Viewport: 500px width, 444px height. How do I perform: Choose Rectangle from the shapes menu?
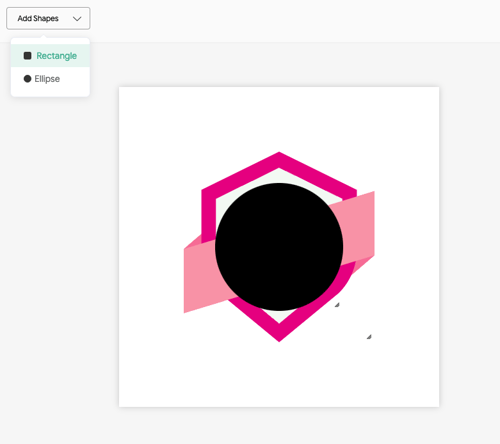[50, 56]
